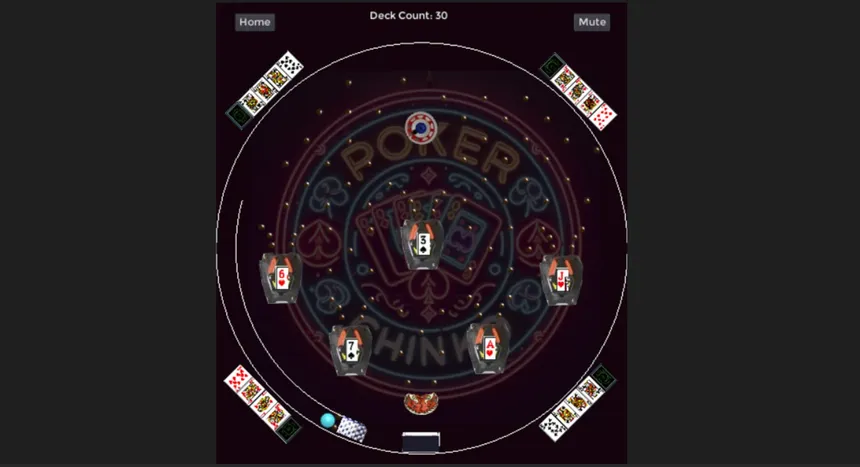Select the 7 of spades bumper
Viewport: 860px width, 467px height.
(350, 350)
